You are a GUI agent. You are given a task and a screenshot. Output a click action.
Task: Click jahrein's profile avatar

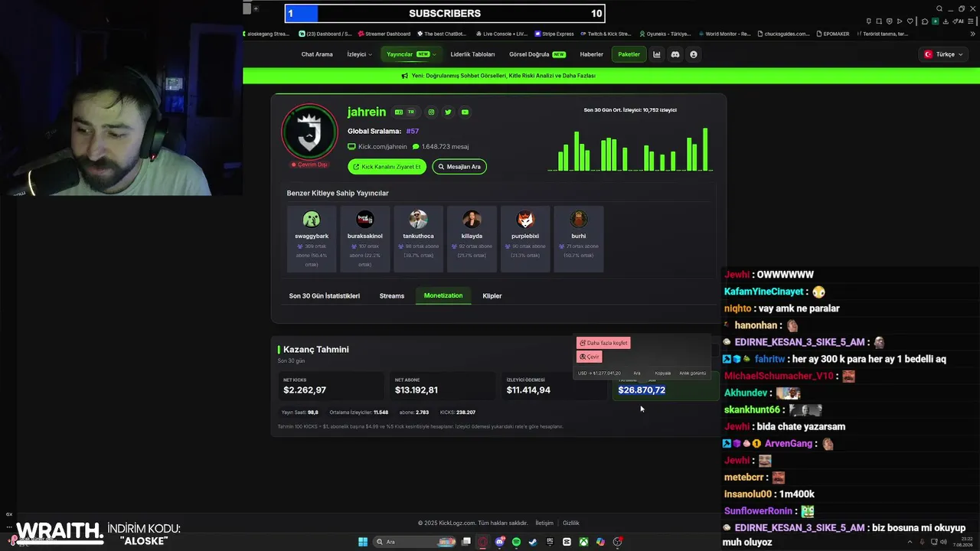(x=309, y=132)
